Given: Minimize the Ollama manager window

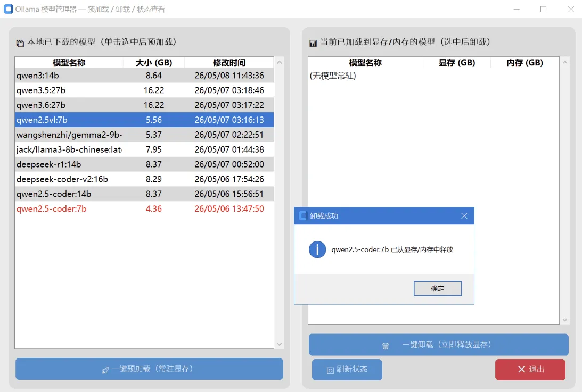Looking at the screenshot, I should 517,9.
